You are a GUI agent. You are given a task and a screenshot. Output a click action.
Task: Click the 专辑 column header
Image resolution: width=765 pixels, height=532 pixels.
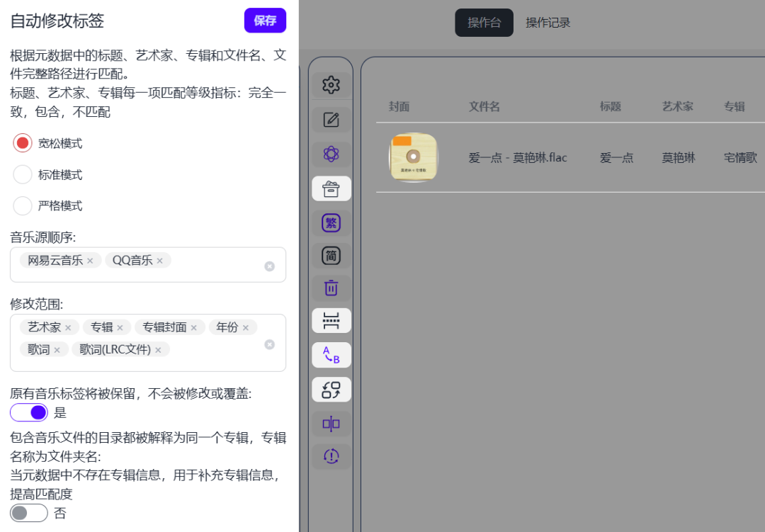[735, 106]
